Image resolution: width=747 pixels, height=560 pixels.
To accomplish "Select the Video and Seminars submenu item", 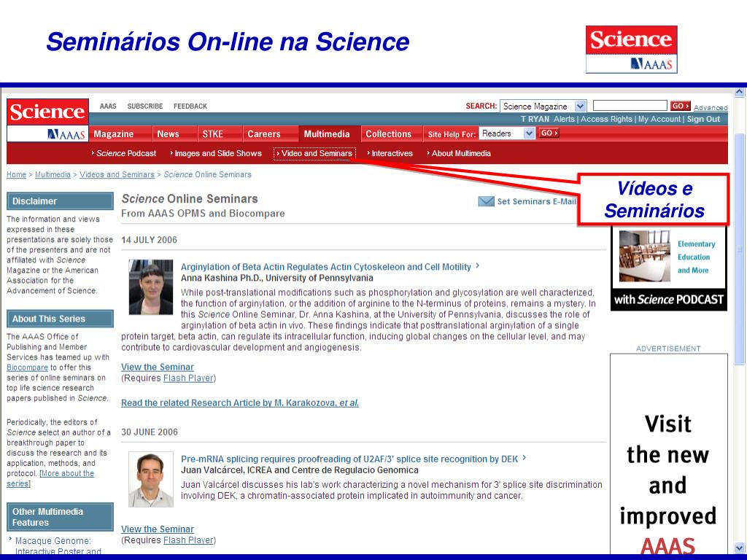I will 314,153.
